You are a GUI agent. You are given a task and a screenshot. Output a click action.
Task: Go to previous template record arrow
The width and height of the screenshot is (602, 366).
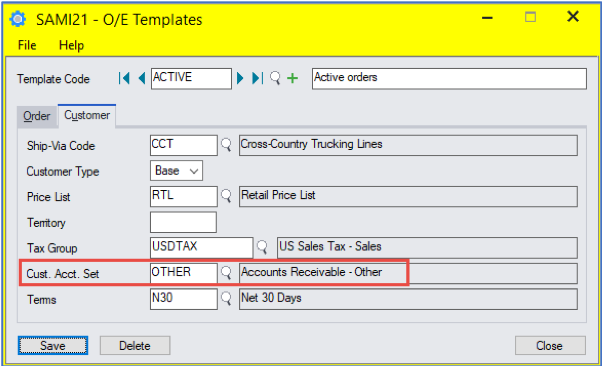tap(142, 78)
